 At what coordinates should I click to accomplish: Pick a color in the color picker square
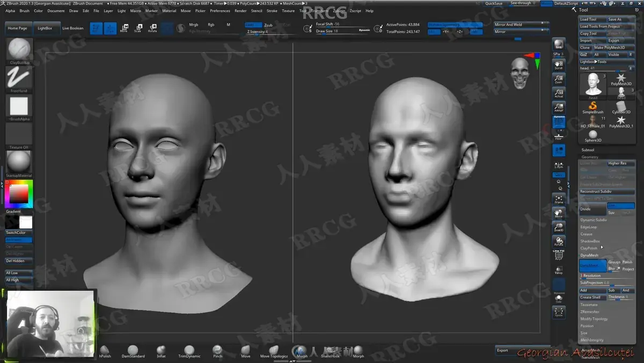pos(19,194)
